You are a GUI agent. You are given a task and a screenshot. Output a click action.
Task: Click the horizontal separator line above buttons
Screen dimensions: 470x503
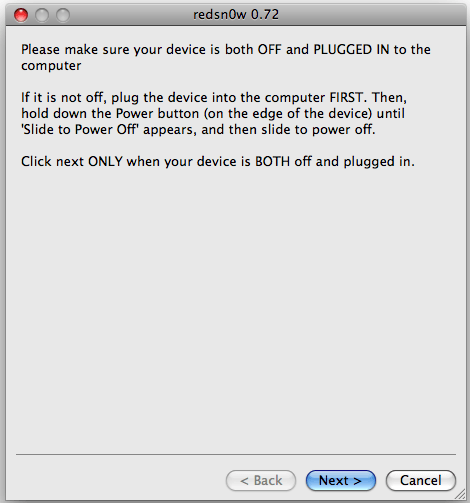click(236, 454)
